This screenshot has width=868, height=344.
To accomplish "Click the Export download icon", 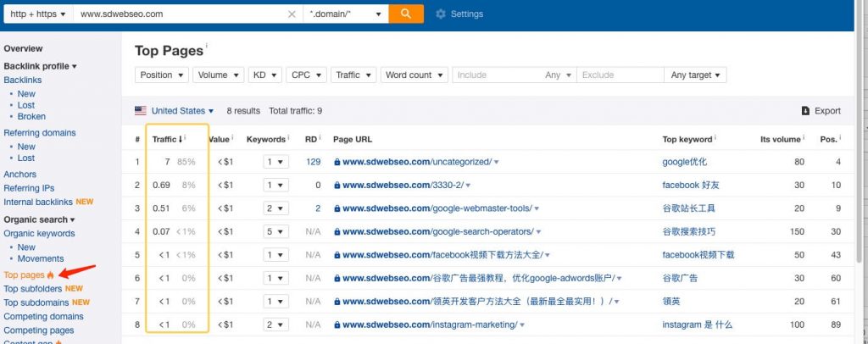I will coord(806,111).
